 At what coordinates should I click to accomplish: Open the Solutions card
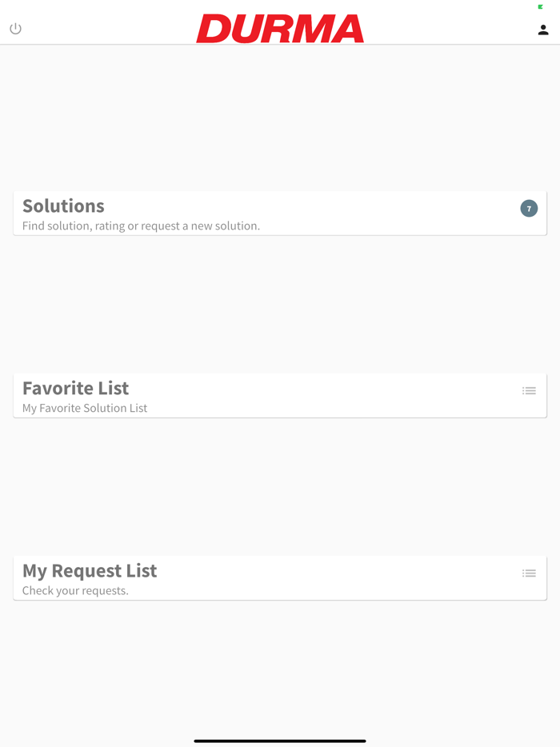point(280,212)
